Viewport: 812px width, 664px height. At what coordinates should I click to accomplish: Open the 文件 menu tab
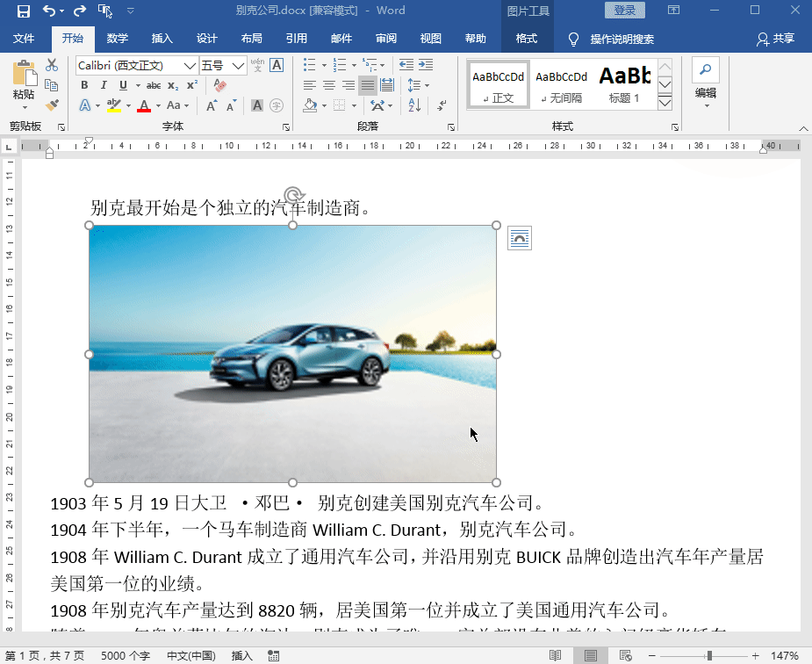click(24, 39)
